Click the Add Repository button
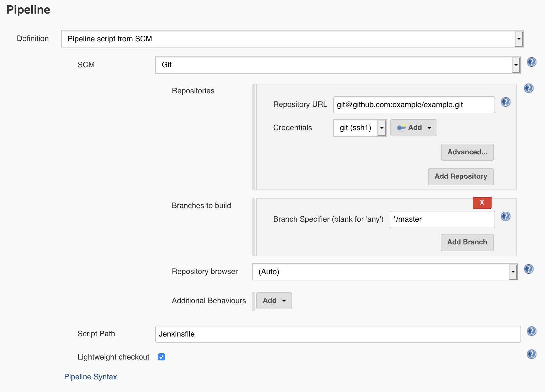The image size is (545, 392). pos(461,176)
